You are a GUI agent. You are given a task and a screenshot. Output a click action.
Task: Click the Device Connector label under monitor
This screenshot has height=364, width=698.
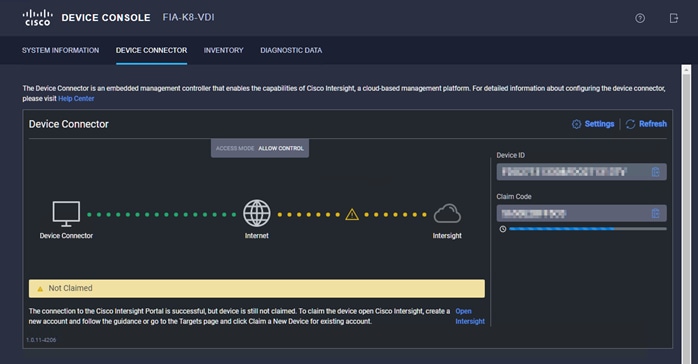(x=66, y=236)
